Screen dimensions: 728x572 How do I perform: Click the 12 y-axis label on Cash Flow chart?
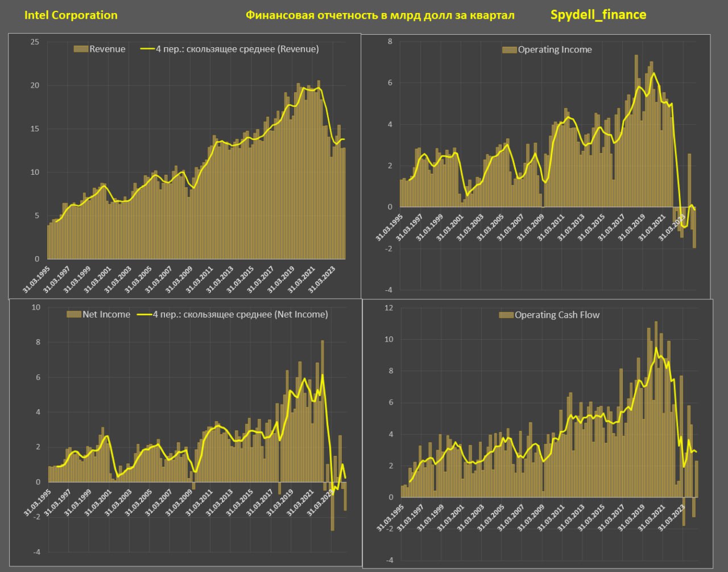[x=388, y=308]
